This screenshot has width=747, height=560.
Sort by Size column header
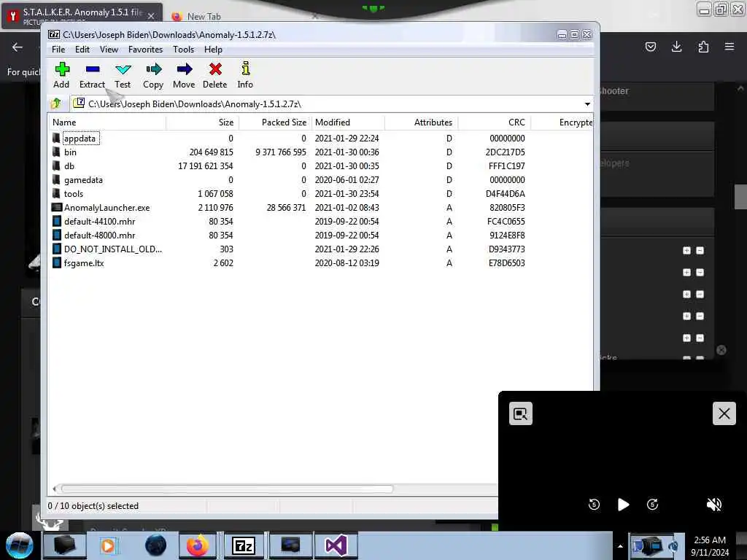202,122
